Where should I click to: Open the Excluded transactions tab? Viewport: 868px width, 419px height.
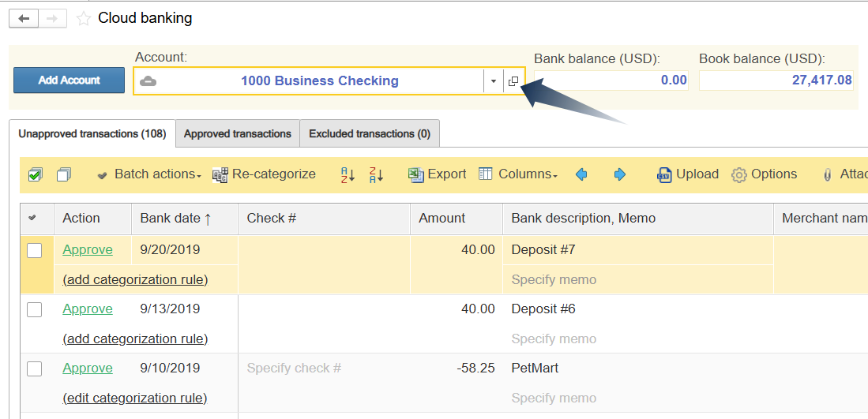coord(370,134)
